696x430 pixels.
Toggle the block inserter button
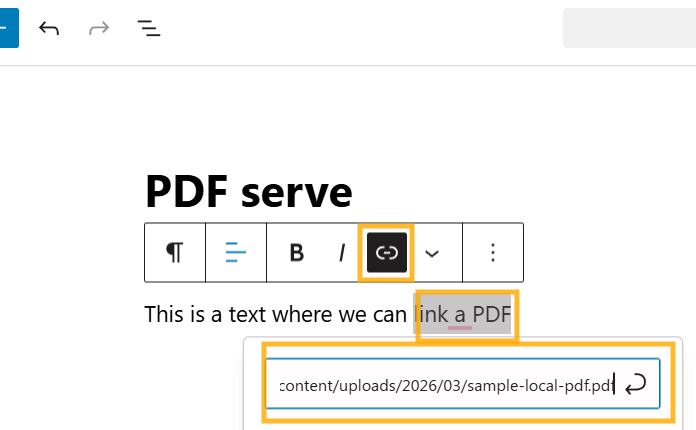pyautogui.click(x=7, y=28)
